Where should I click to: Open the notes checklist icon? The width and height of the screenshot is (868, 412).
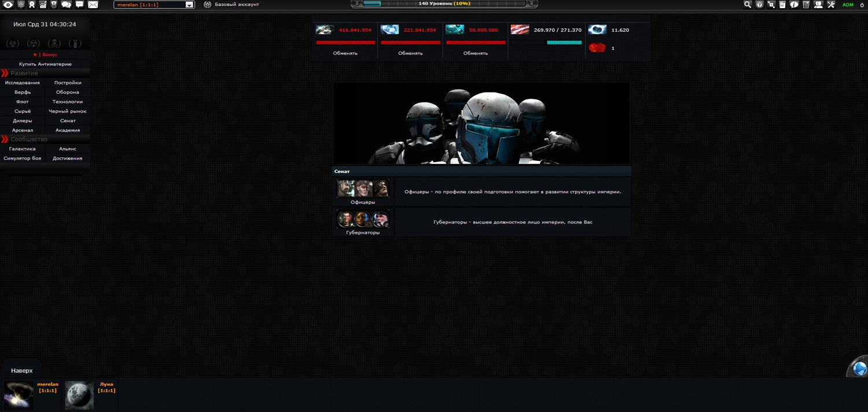pyautogui.click(x=806, y=5)
